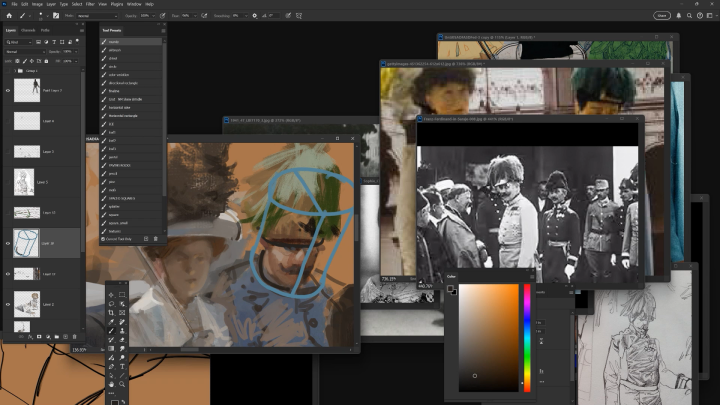Select the Line tool
Screen dimensions: 720x405
tap(122, 376)
